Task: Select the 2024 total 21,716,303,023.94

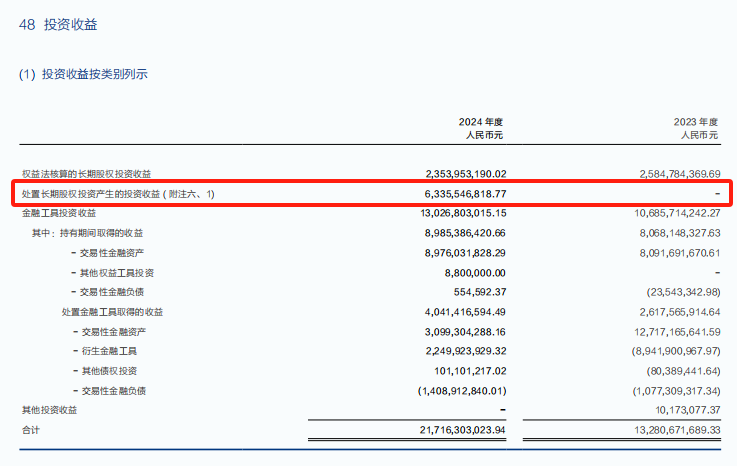Action: 450,430
